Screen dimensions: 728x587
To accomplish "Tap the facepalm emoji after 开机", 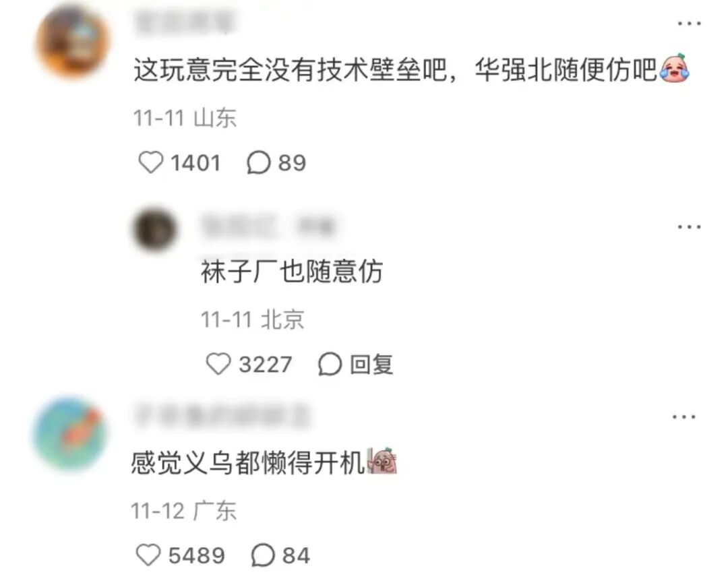I will 382,461.
